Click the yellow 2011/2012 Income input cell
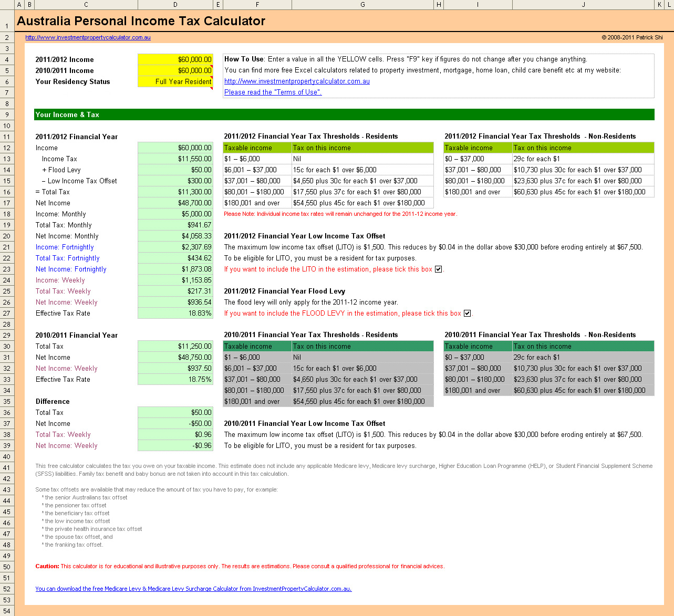The height and width of the screenshot is (616, 674). coord(175,59)
